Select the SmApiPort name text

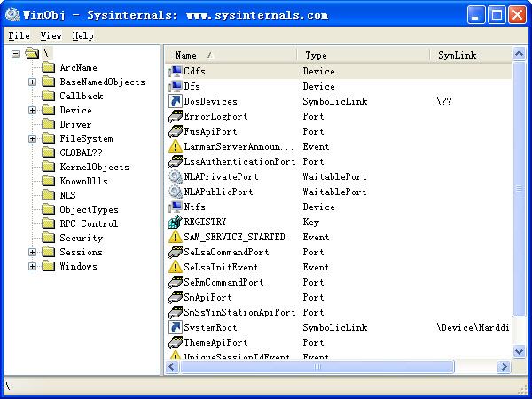(207, 297)
